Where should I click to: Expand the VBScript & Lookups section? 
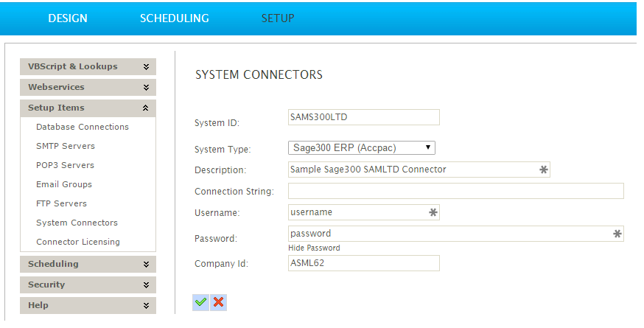[x=88, y=66]
